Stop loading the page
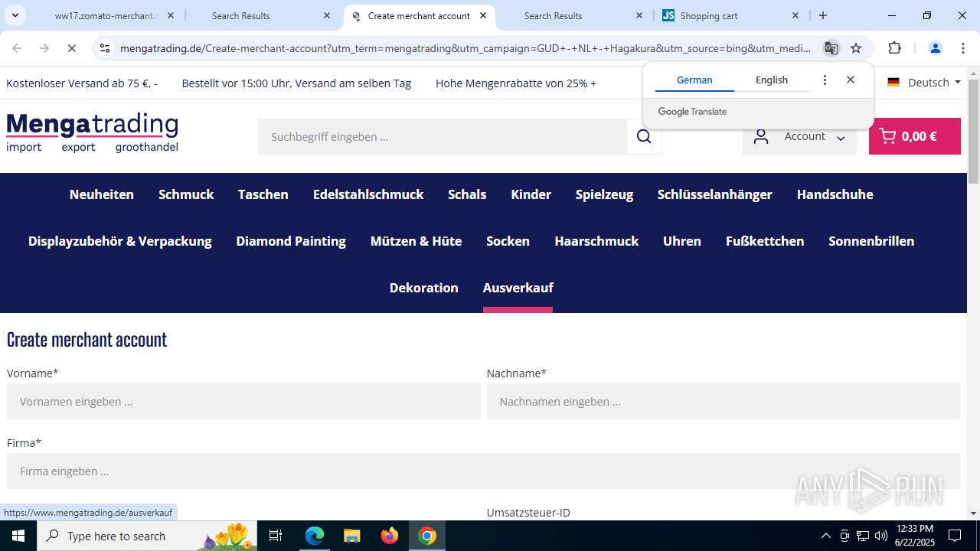 [x=71, y=48]
